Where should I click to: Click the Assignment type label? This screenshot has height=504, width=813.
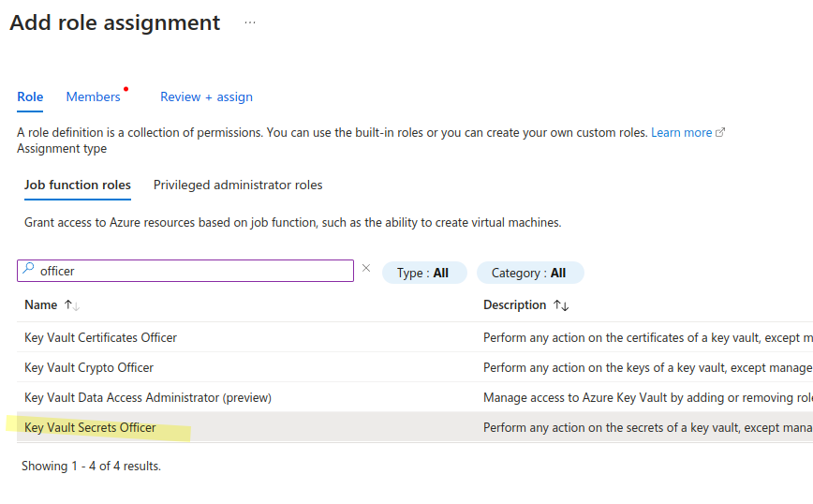[62, 149]
